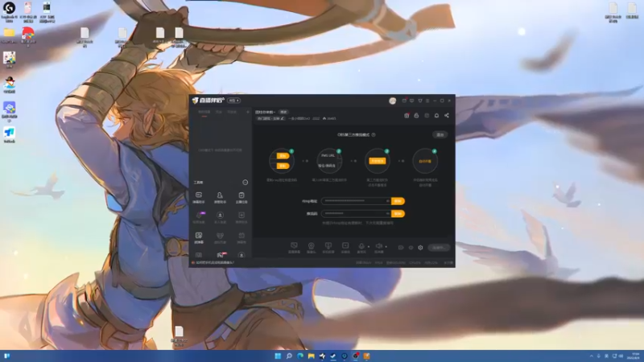The height and width of the screenshot is (362, 644).
Task: Open the toolbox tool with purple new badge
Action: pos(199,217)
